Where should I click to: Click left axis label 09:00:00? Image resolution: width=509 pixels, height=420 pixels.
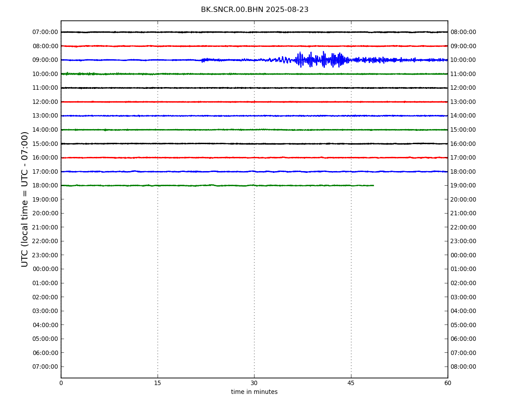pyautogui.click(x=46, y=60)
